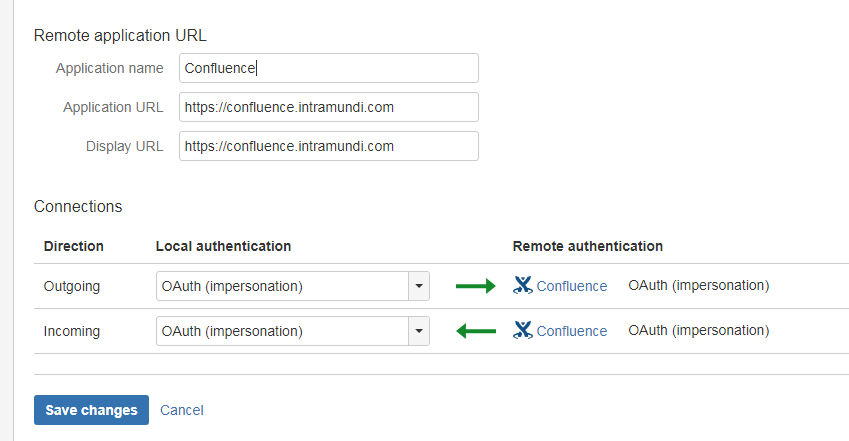Focus the Application URL field
The width and height of the screenshot is (849, 441).
click(329, 107)
